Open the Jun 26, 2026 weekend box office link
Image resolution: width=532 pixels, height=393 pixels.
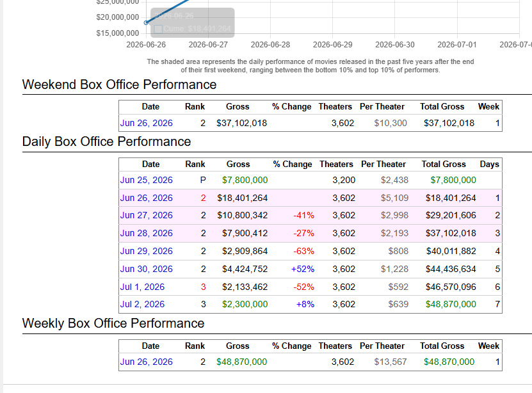point(146,123)
